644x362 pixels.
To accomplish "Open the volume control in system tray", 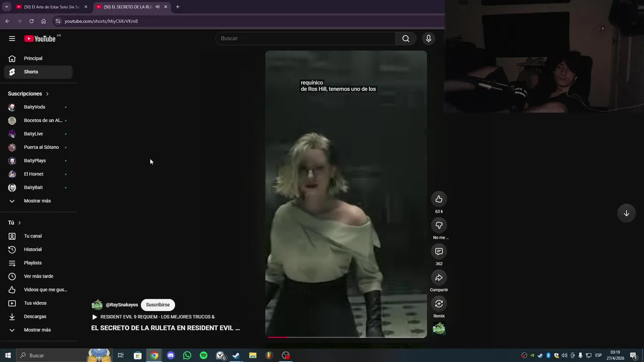I will (564, 355).
